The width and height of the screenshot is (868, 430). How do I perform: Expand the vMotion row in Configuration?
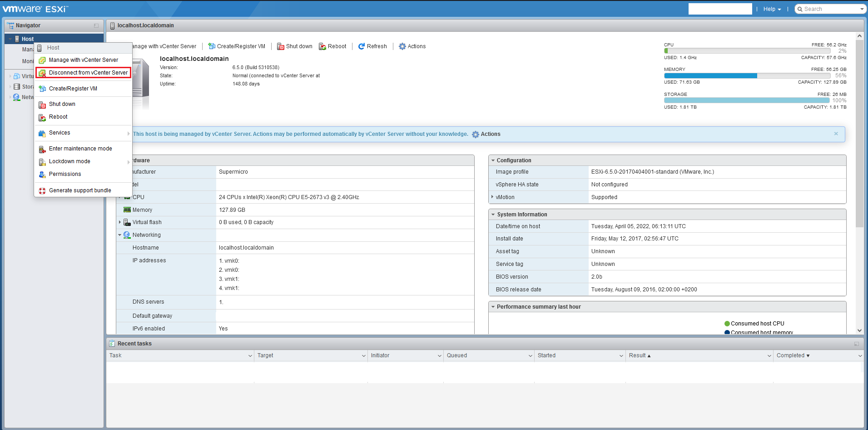[492, 197]
